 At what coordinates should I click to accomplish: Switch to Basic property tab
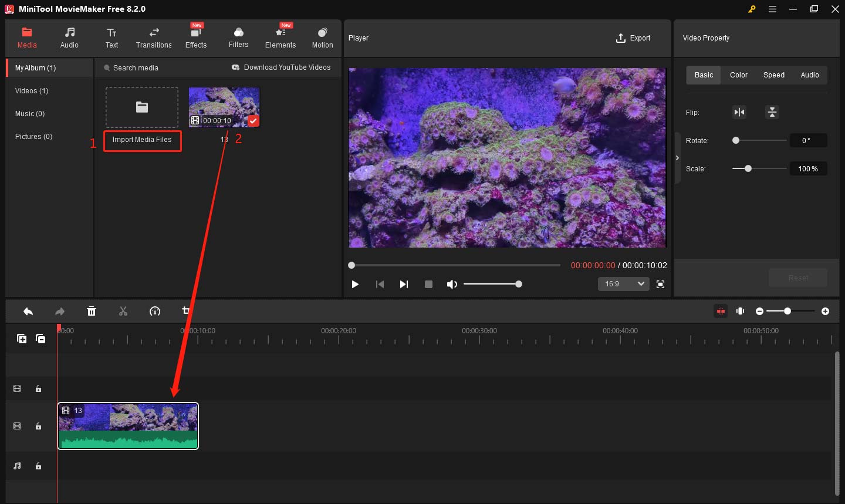click(704, 75)
